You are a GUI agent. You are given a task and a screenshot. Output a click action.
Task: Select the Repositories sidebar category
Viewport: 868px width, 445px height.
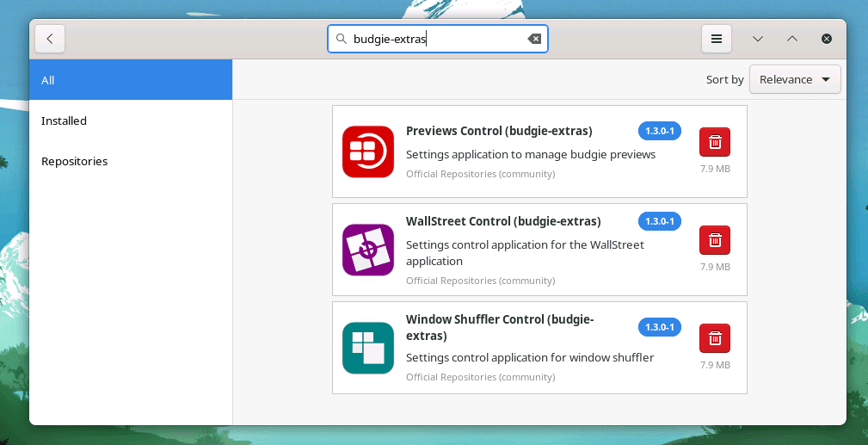131,161
